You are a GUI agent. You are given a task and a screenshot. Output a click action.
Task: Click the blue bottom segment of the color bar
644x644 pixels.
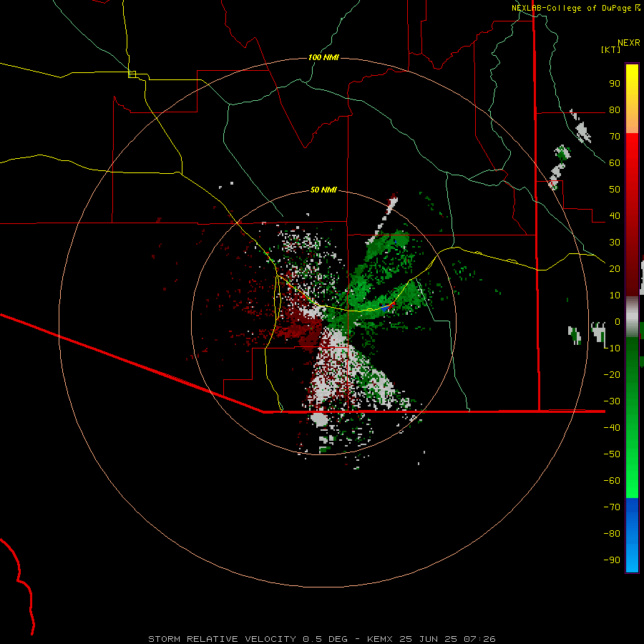coord(632,535)
